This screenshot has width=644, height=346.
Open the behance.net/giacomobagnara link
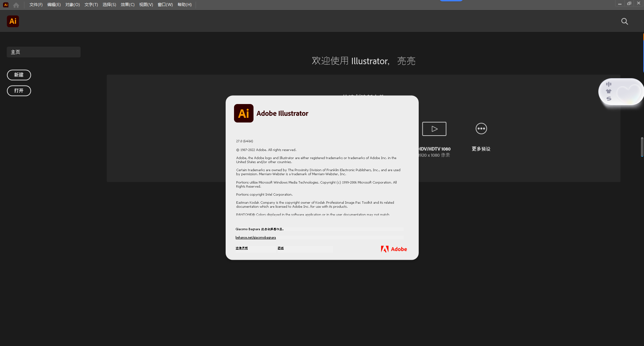click(256, 237)
